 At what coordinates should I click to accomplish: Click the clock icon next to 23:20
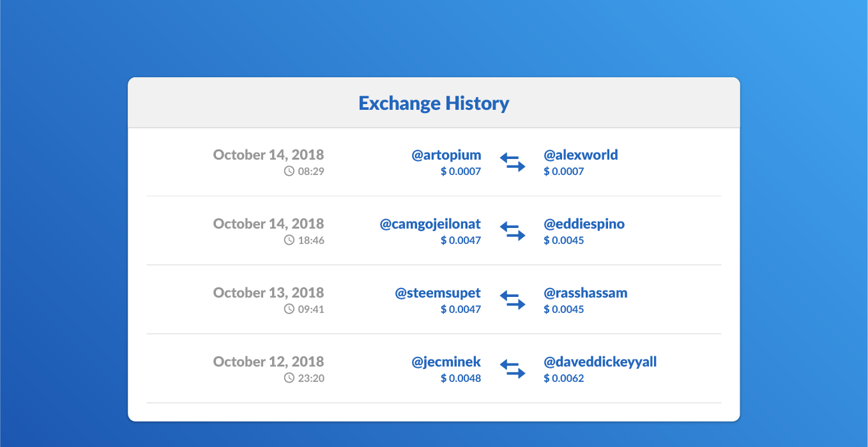point(289,378)
